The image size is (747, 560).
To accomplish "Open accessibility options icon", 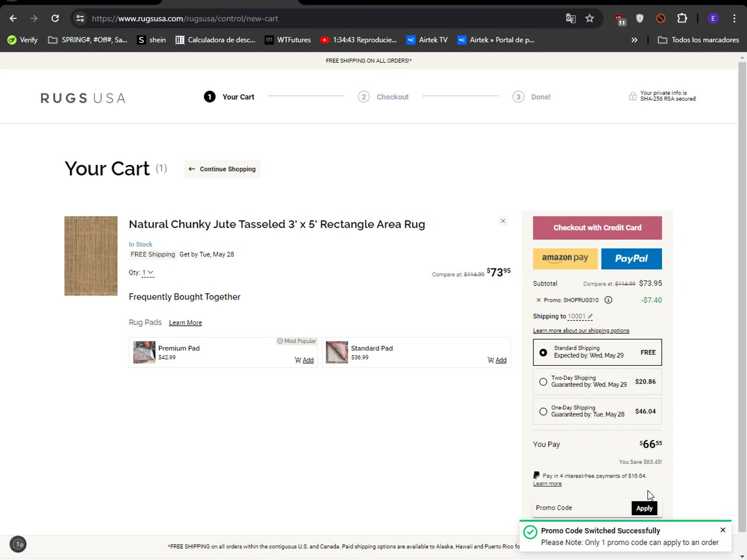I will pyautogui.click(x=18, y=544).
